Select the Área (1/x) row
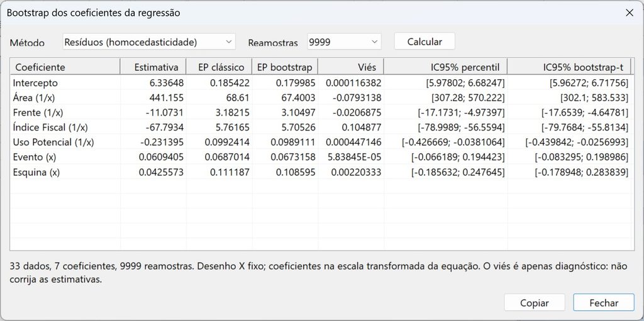This screenshot has width=644, height=321. click(x=320, y=98)
